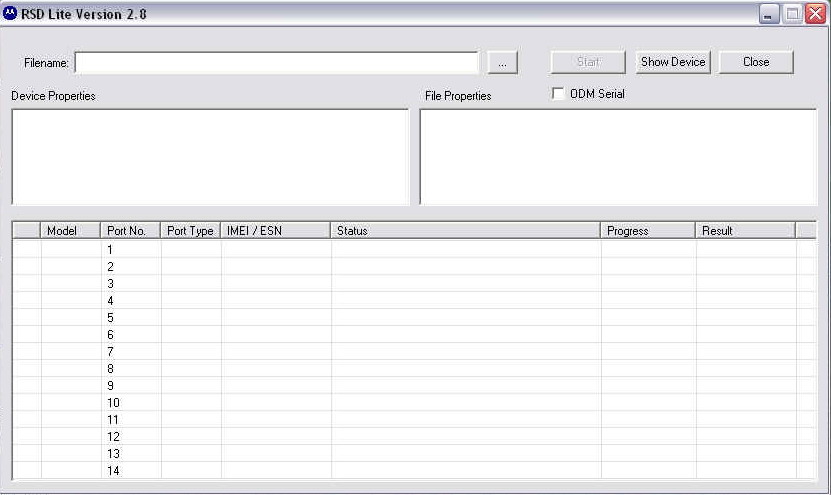Open file browser with the ... button
This screenshot has height=495, width=831.
point(502,63)
